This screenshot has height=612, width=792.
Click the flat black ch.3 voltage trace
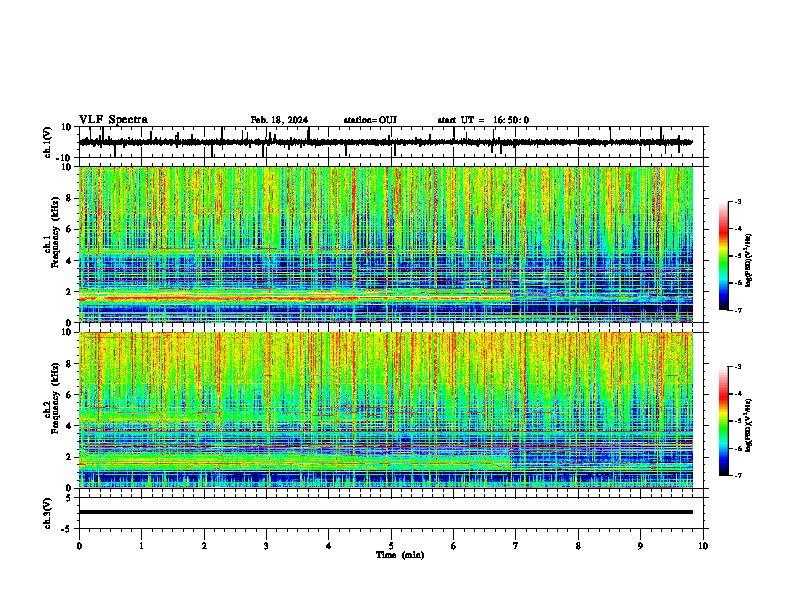point(386,512)
